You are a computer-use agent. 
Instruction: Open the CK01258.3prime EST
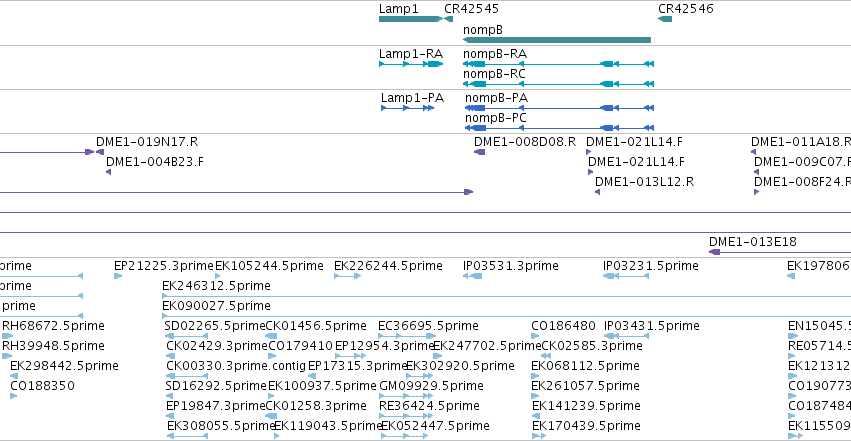pos(271,417)
